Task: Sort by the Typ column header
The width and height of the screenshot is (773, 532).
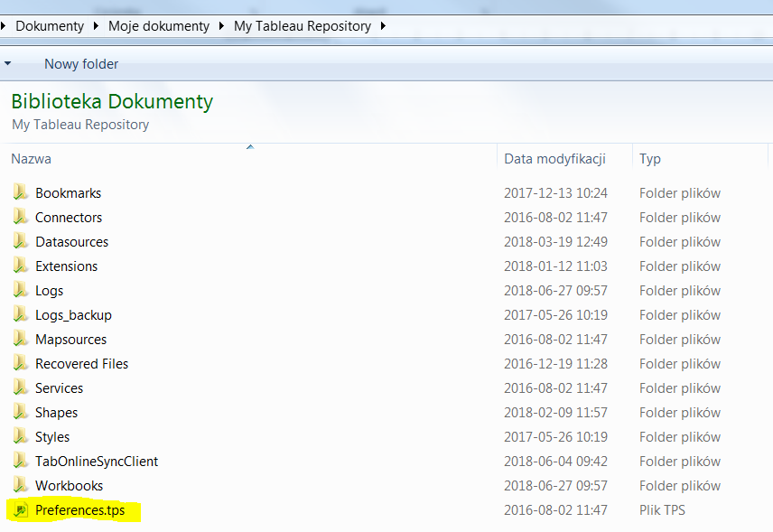Action: (x=650, y=159)
